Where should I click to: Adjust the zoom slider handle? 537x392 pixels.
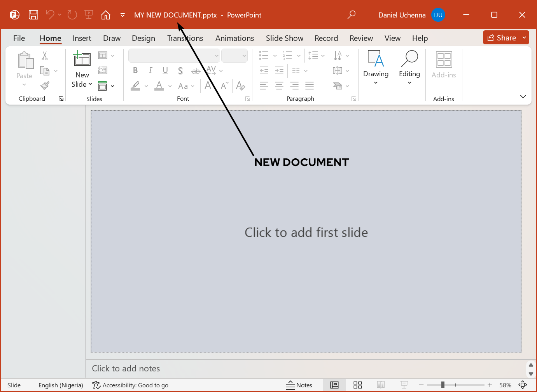[443, 385]
